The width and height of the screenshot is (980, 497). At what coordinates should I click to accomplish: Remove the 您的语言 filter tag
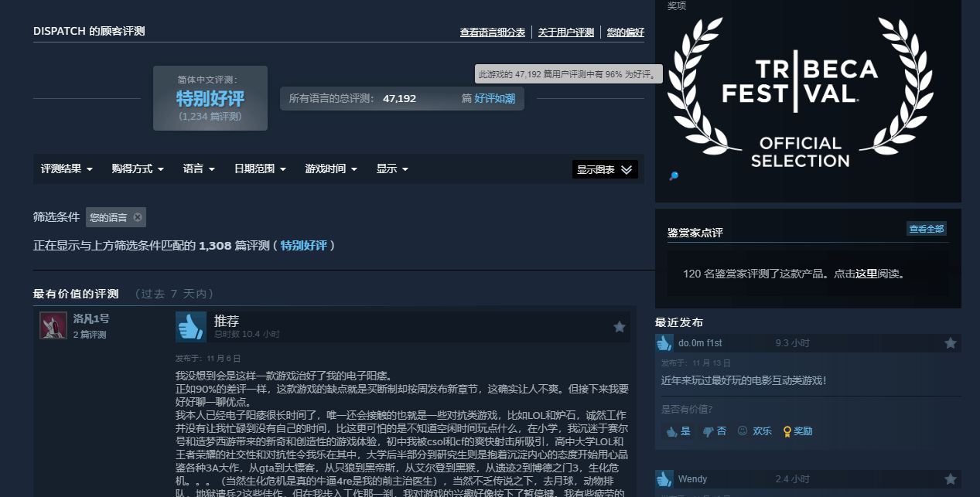[138, 217]
